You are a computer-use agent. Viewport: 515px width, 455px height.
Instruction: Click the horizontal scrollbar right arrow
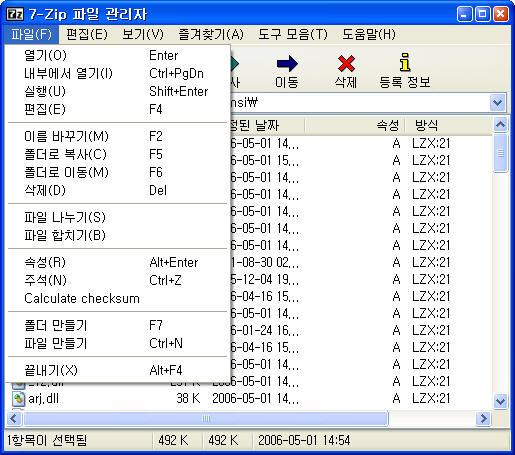pyautogui.click(x=484, y=418)
